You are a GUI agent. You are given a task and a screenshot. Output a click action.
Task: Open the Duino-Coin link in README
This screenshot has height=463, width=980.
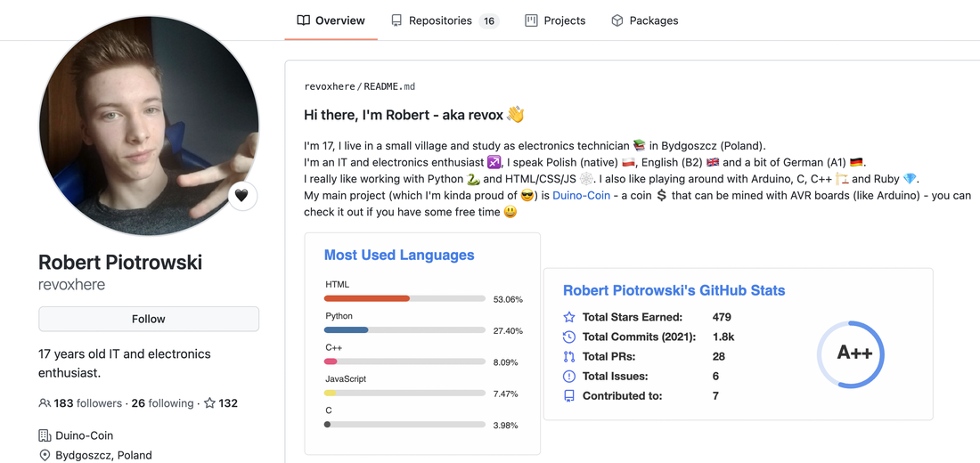(581, 196)
